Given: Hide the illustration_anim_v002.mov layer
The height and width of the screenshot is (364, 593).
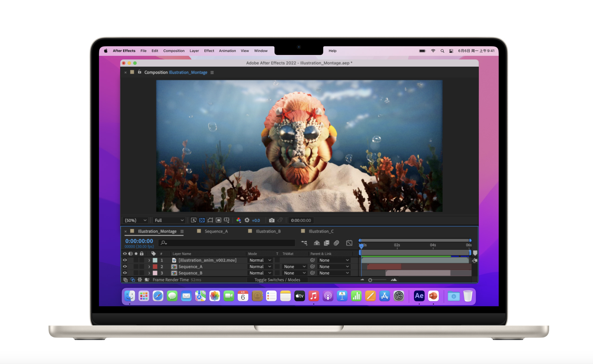Looking at the screenshot, I should [125, 260].
